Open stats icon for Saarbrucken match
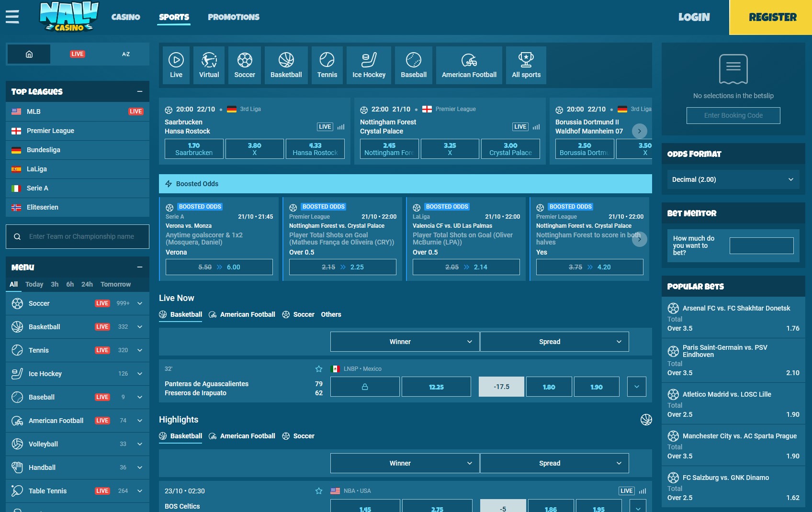 point(341,127)
